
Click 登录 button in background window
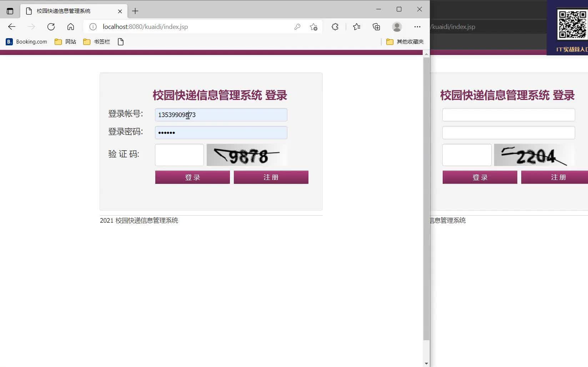coord(480,177)
